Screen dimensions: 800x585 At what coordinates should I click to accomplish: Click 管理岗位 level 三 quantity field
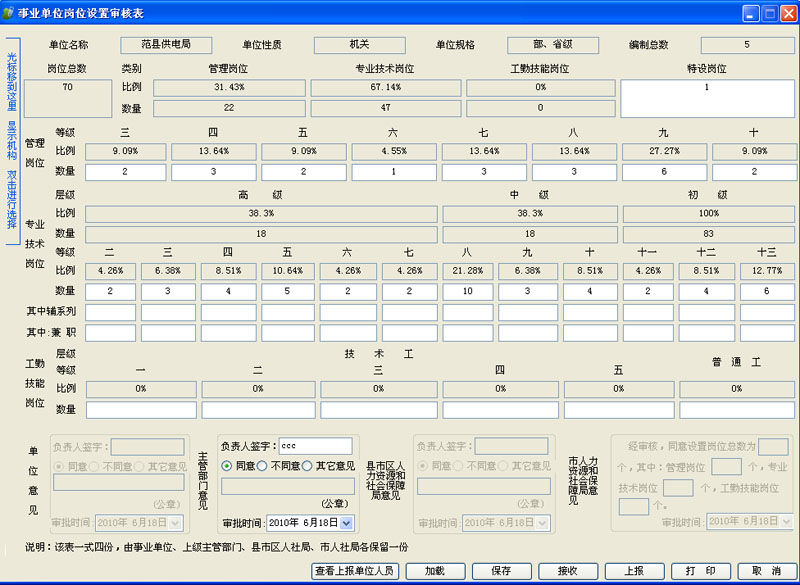(126, 172)
